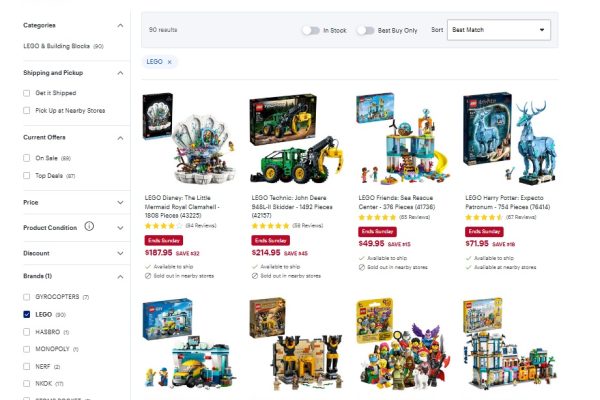Open LEGO Friends Sea Rescue Center listing
This screenshot has width=600, height=400.
[x=396, y=202]
